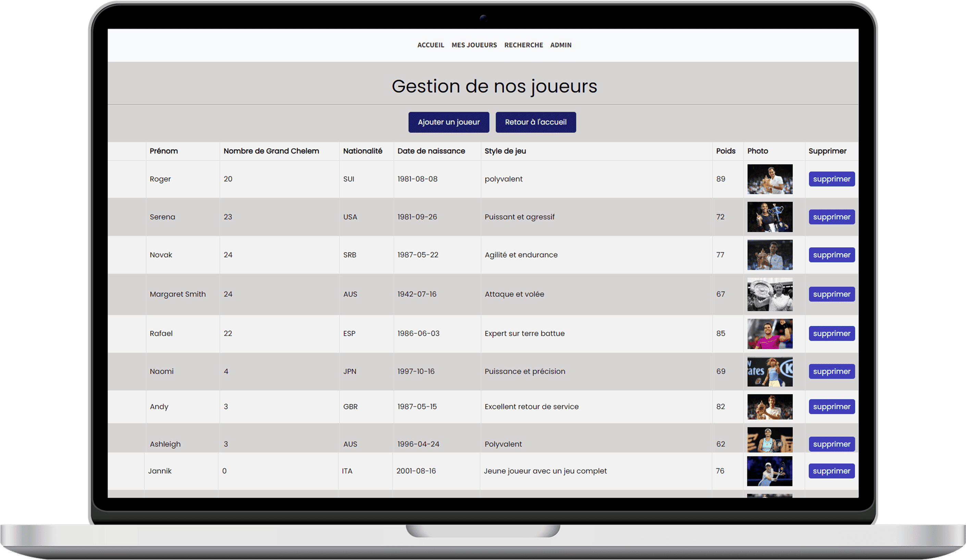Click Retour à l'accueil button
This screenshot has height=560, width=966.
click(535, 122)
